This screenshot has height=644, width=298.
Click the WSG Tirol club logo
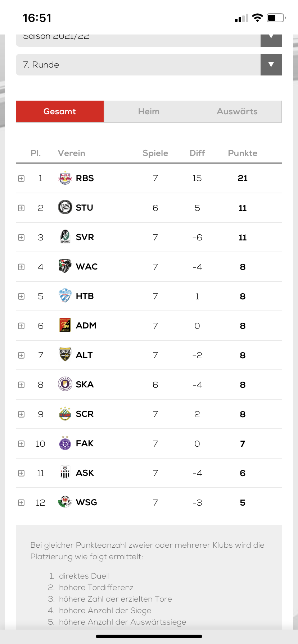click(x=65, y=502)
